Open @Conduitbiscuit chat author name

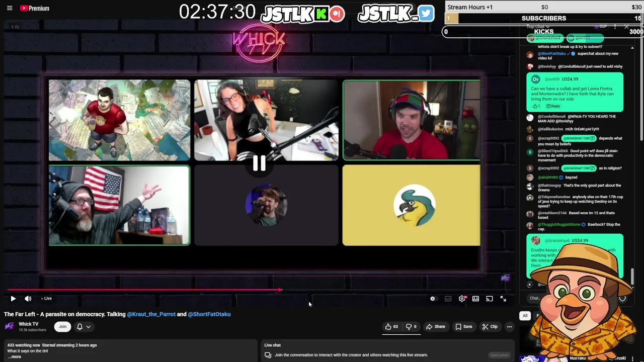(x=551, y=117)
